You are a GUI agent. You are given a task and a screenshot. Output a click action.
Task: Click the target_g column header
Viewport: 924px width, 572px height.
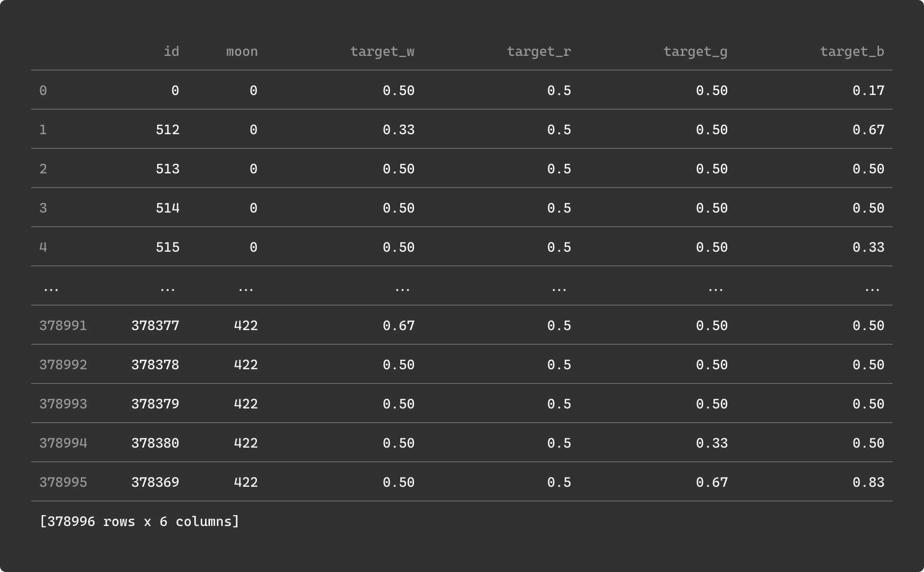click(695, 51)
